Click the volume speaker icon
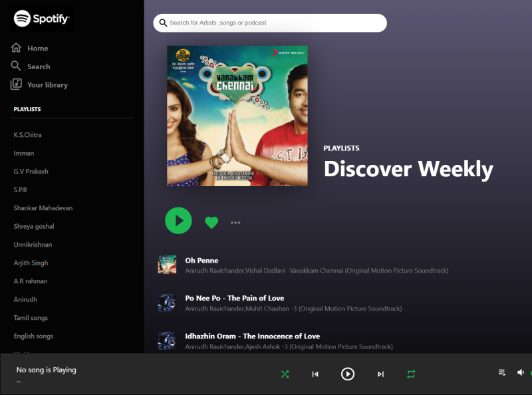This screenshot has width=532, height=395. [521, 374]
